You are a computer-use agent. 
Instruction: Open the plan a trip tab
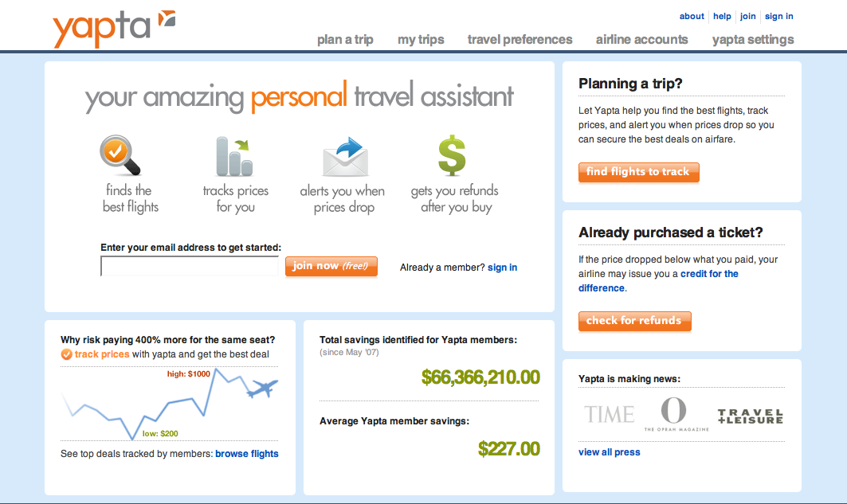click(x=345, y=40)
